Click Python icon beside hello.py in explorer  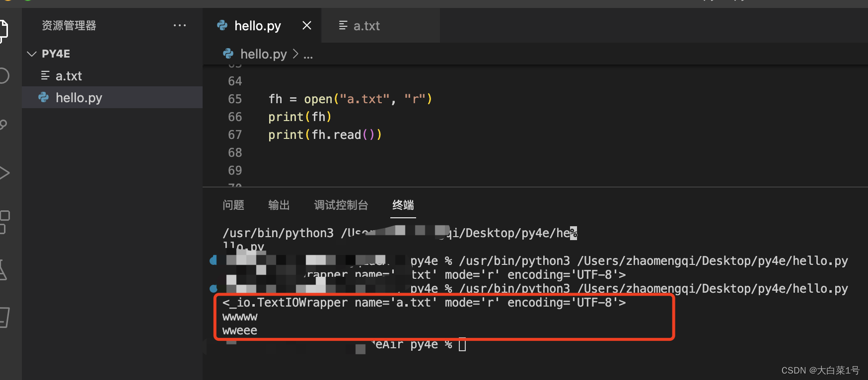tap(44, 97)
